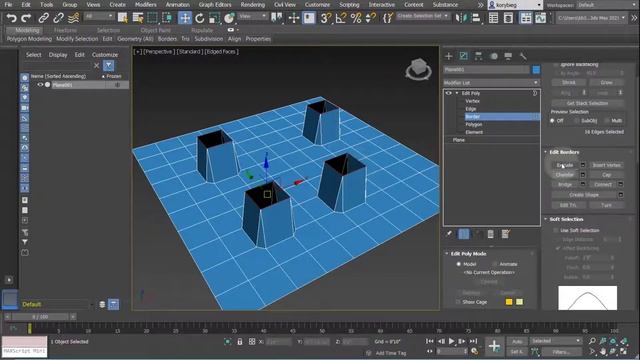Screen dimensions: 640x360
Task: Open the reference coordinate View dropdown
Action: (x=252, y=16)
